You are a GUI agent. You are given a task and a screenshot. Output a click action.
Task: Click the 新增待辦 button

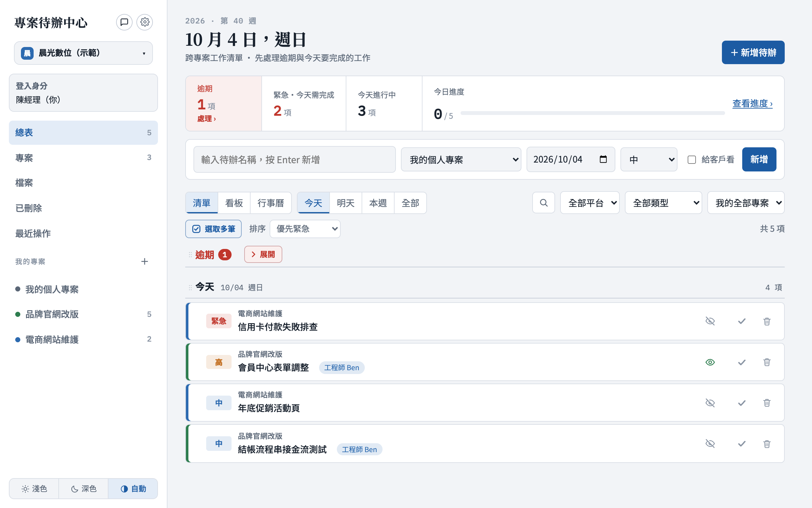[x=753, y=52]
